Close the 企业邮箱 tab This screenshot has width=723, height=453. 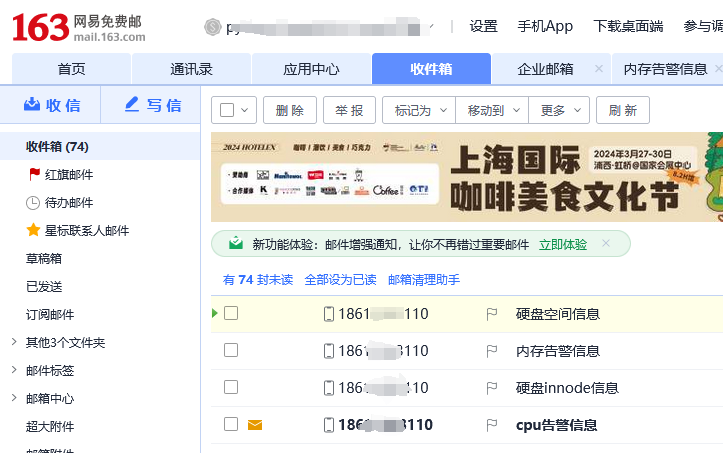pyautogui.click(x=599, y=69)
